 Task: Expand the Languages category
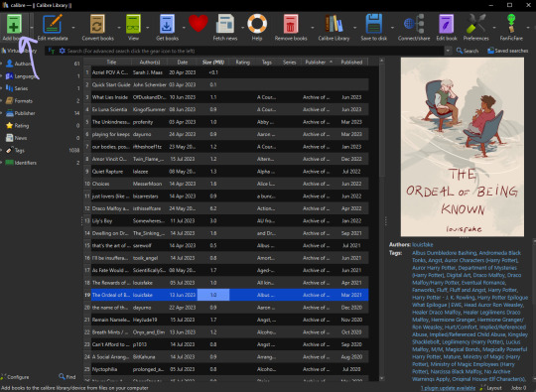pos(2,75)
